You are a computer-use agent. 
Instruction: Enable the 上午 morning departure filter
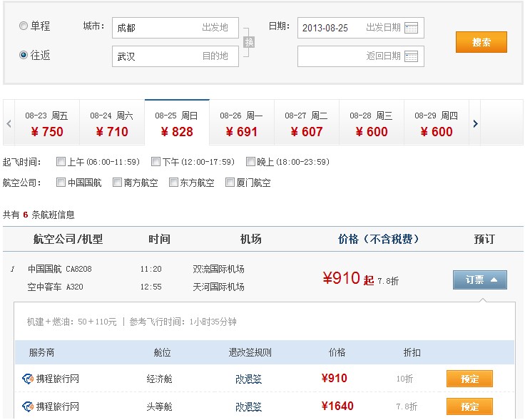point(61,162)
